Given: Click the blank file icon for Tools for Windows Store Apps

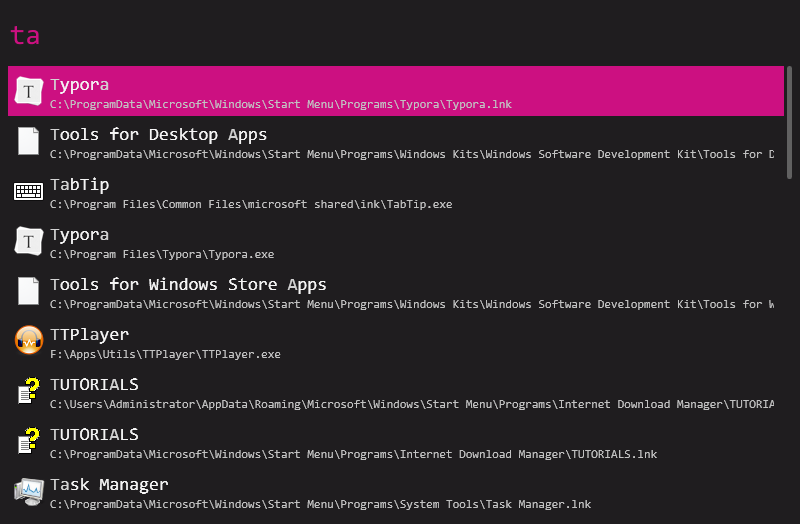Looking at the screenshot, I should click(29, 291).
